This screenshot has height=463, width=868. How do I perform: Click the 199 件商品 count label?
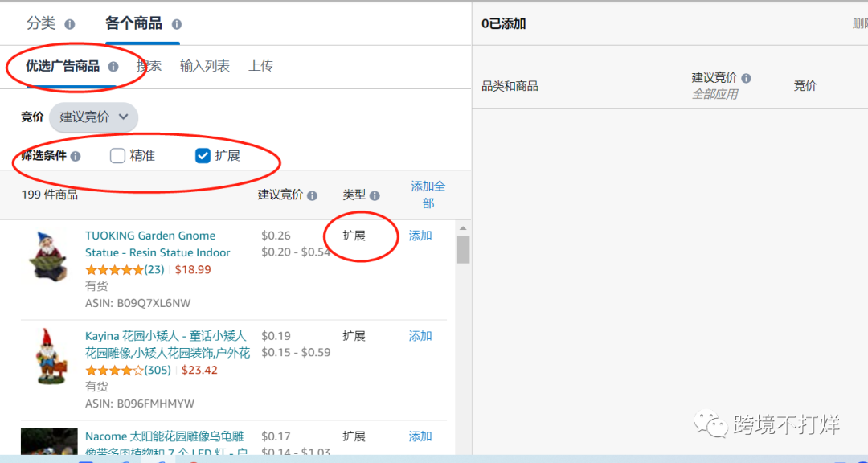(50, 195)
